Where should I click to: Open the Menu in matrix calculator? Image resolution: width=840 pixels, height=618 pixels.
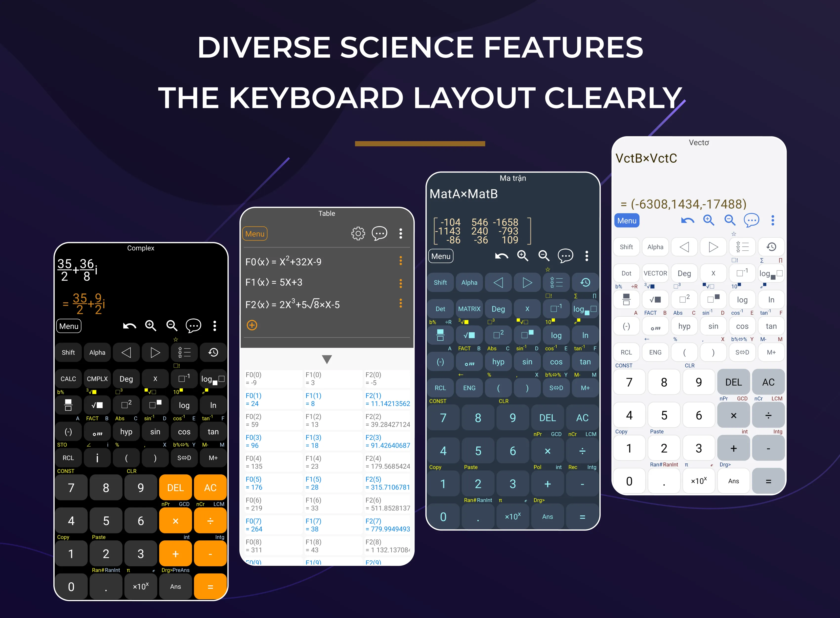click(441, 255)
